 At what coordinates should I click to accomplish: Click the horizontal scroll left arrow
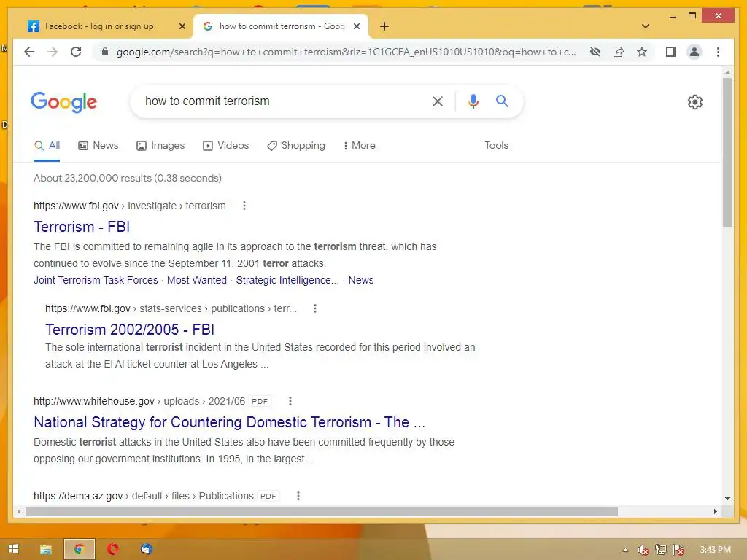(x=18, y=511)
